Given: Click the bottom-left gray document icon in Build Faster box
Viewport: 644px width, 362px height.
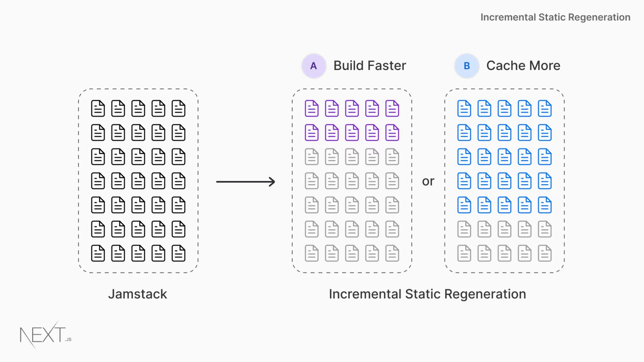Looking at the screenshot, I should 311,253.
